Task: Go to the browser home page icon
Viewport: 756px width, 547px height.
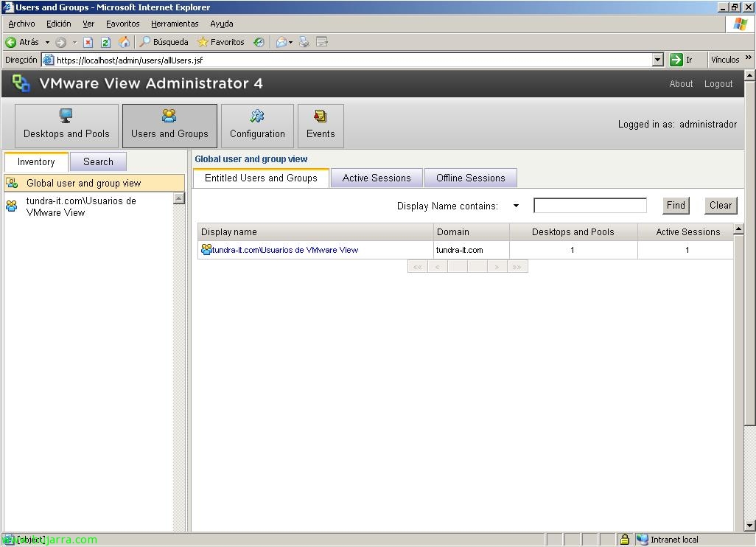Action: (124, 43)
